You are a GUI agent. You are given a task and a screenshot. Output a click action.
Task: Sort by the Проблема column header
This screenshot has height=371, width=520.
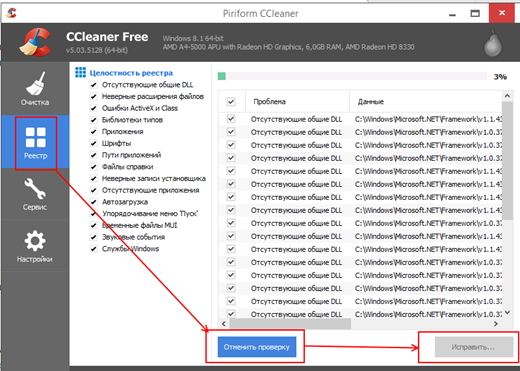pos(297,101)
